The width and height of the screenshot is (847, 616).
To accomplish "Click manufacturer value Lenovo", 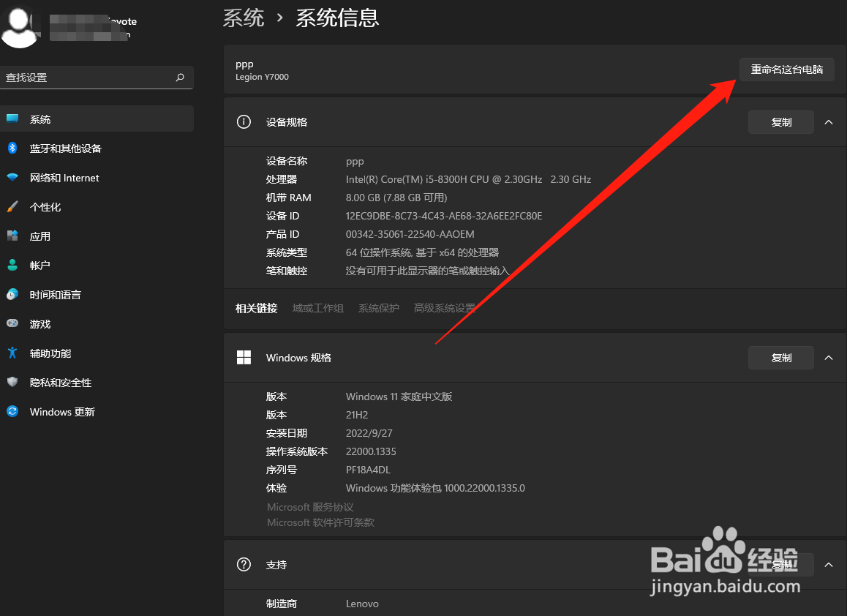I will (x=362, y=604).
